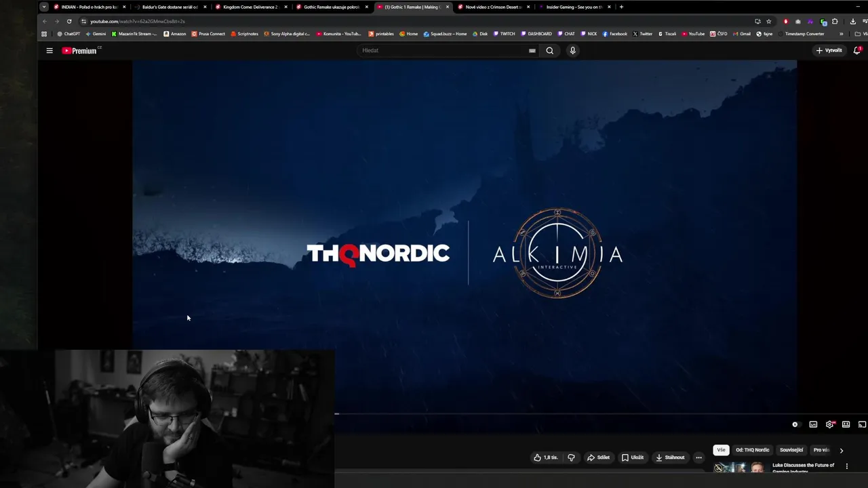Reload the current page
The image size is (868, 488).
coord(69,21)
